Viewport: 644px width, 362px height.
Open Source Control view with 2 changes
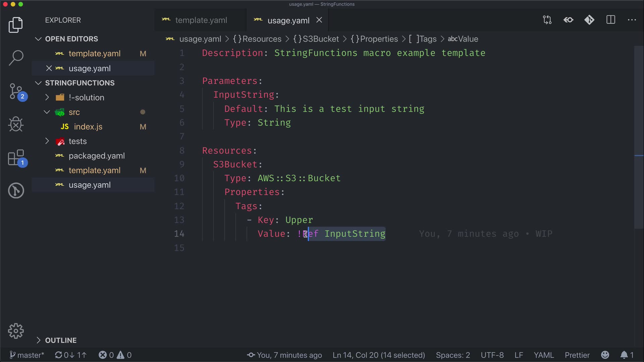[x=16, y=91]
